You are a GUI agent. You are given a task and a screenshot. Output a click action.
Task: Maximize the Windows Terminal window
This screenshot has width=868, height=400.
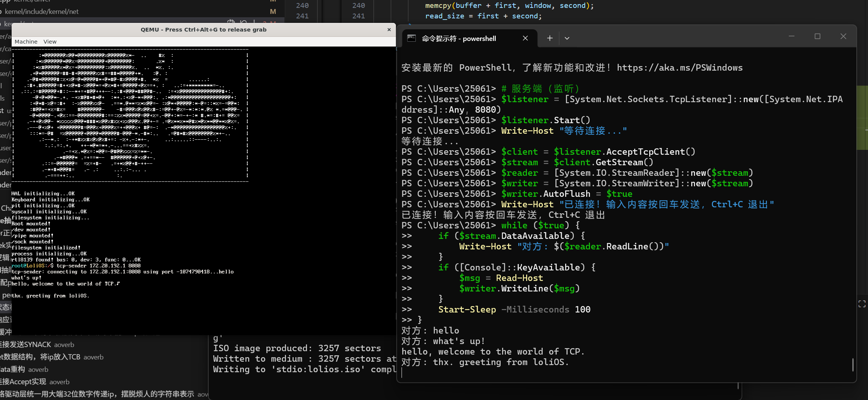click(817, 36)
